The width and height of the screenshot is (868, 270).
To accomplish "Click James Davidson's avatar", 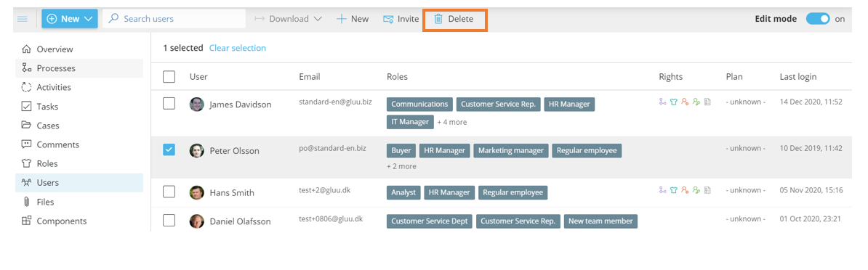I will [196, 105].
